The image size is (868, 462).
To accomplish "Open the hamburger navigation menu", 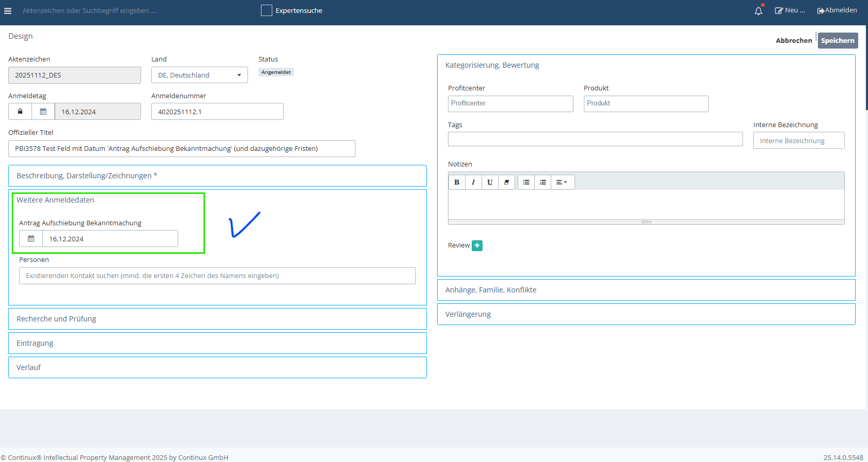I will click(8, 11).
